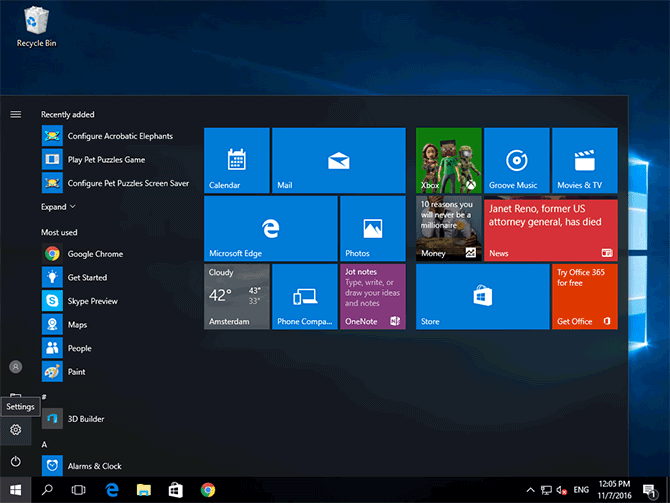The height and width of the screenshot is (503, 670).
Task: Click the Windows Start button
Action: [x=15, y=490]
